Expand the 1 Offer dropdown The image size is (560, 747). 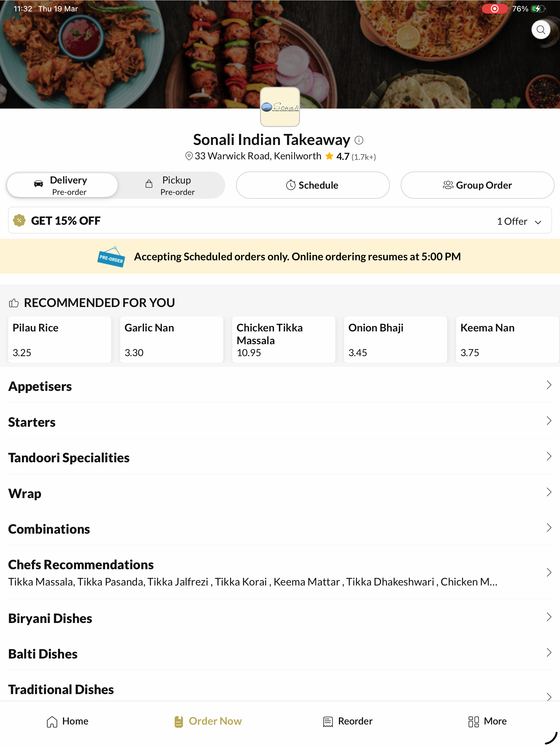click(519, 221)
